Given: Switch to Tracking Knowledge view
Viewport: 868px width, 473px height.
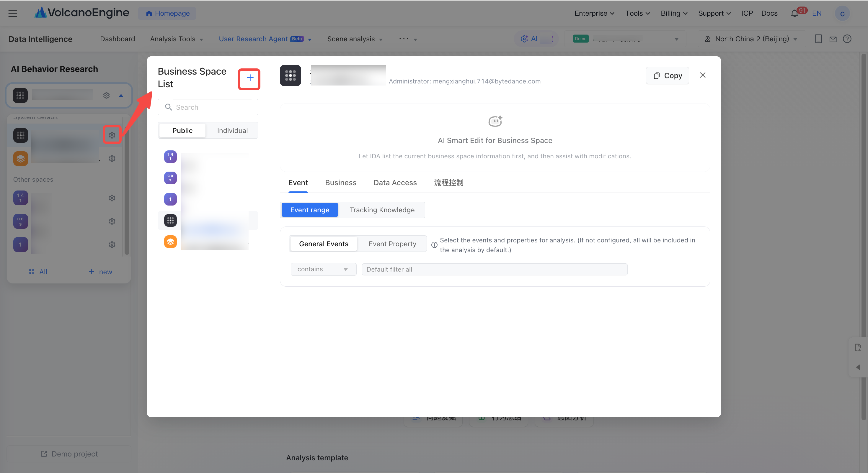Looking at the screenshot, I should (x=382, y=210).
